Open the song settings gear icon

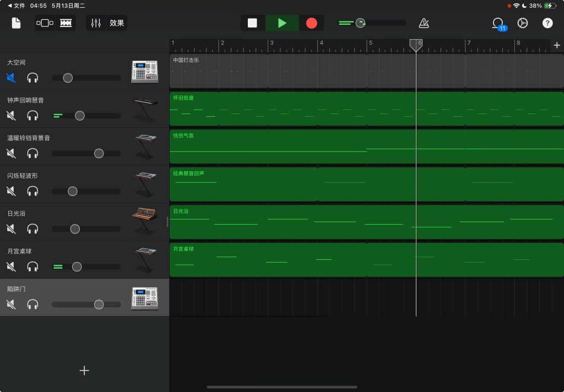[x=523, y=23]
